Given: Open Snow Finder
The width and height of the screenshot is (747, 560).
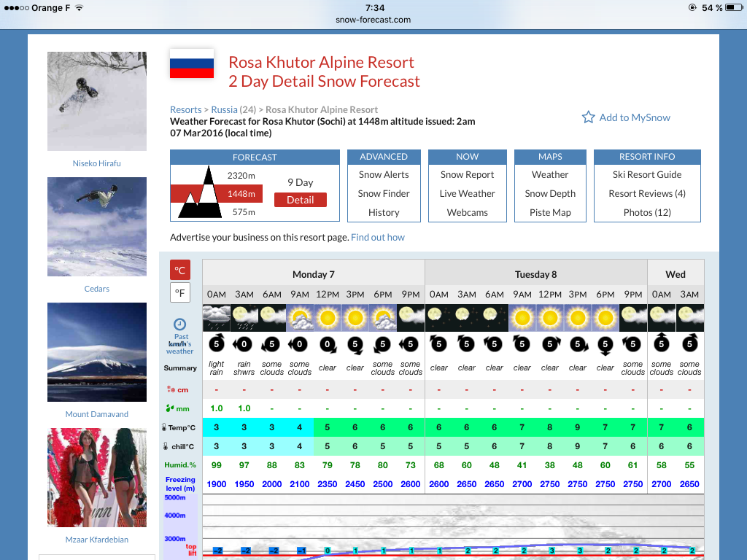Looking at the screenshot, I should [384, 193].
